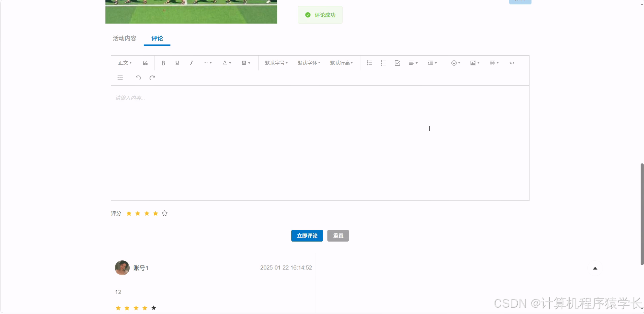Insert a blockquote

tap(144, 63)
